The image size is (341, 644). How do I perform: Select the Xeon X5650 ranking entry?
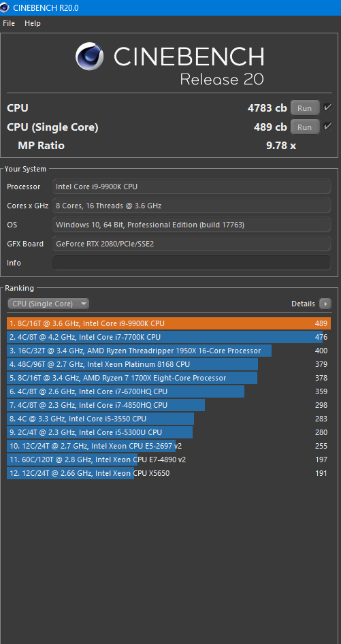[168, 473]
